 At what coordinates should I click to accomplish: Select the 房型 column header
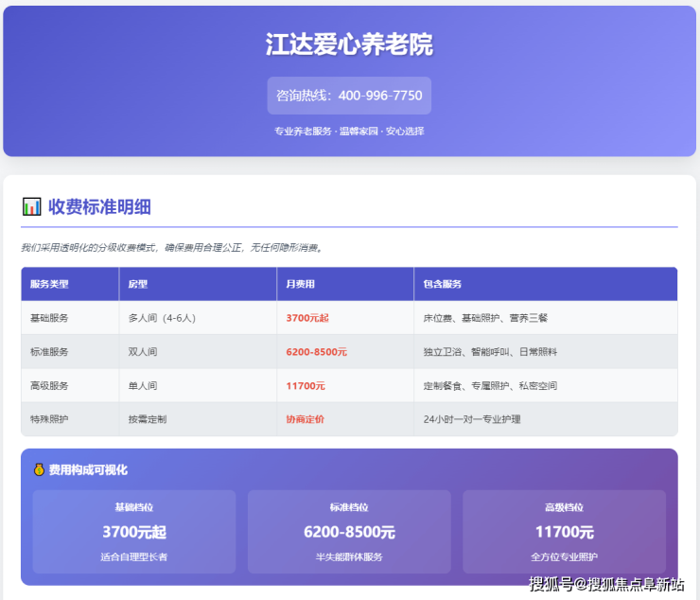[x=138, y=284]
